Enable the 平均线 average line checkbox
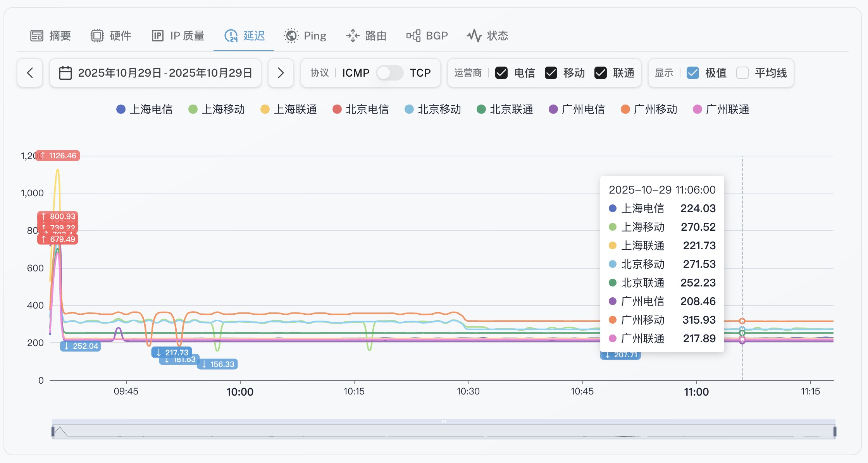Image resolution: width=868 pixels, height=463 pixels. 742,73
